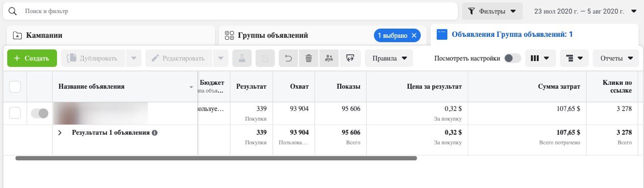Click the horizontal scrollbar under the table
This screenshot has height=188, width=644.
pyautogui.click(x=216, y=158)
